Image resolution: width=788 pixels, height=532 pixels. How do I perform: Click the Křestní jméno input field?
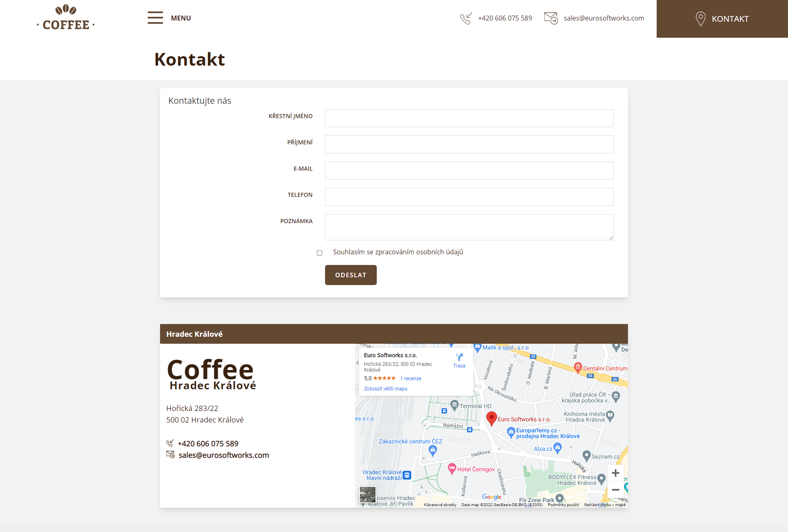coord(469,118)
